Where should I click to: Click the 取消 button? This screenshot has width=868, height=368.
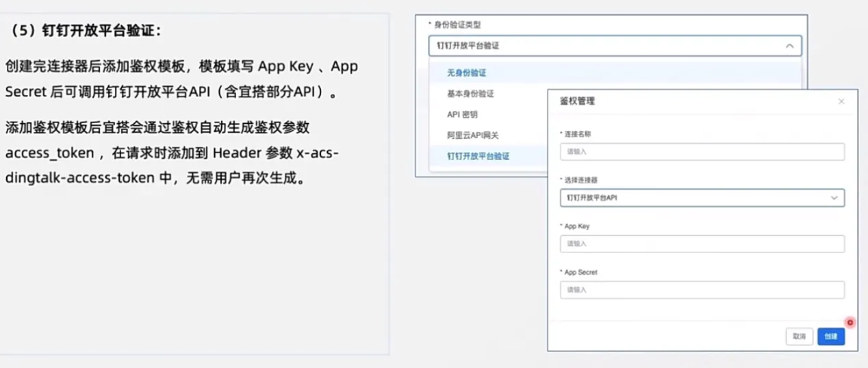(800, 337)
